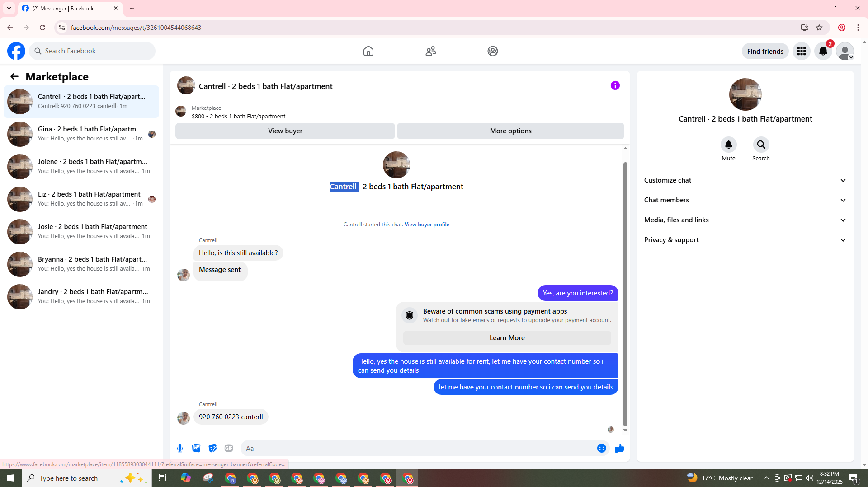The height and width of the screenshot is (487, 868).
Task: Click Cantrell avatar beside phone number message
Action: pos(184,418)
